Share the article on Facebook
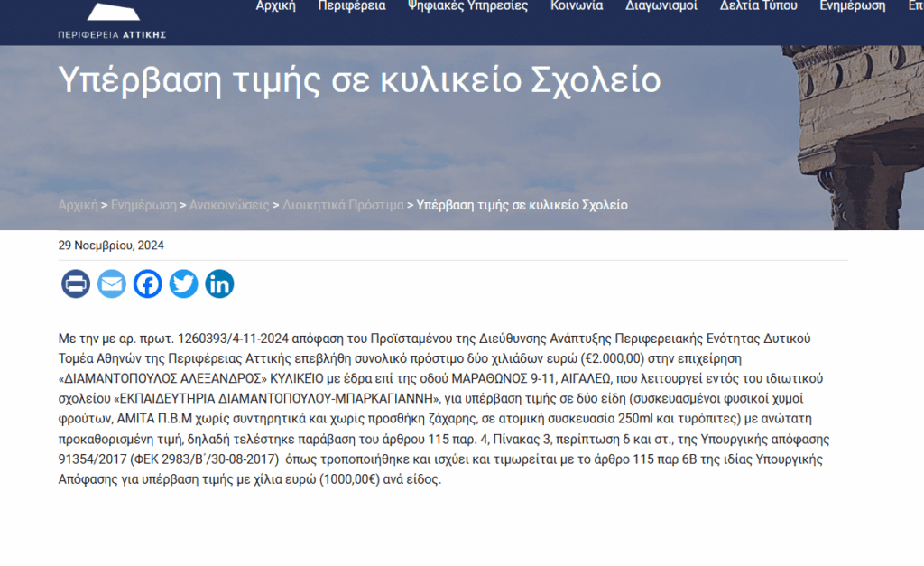924x566 pixels. click(x=147, y=283)
